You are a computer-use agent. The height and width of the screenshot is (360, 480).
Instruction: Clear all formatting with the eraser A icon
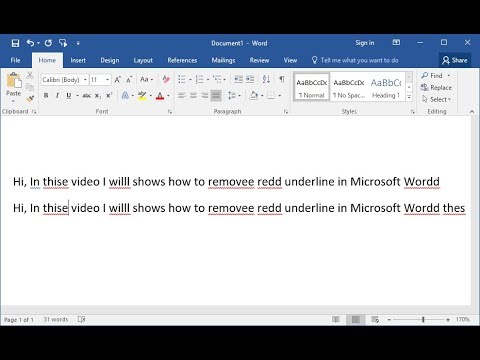point(166,80)
